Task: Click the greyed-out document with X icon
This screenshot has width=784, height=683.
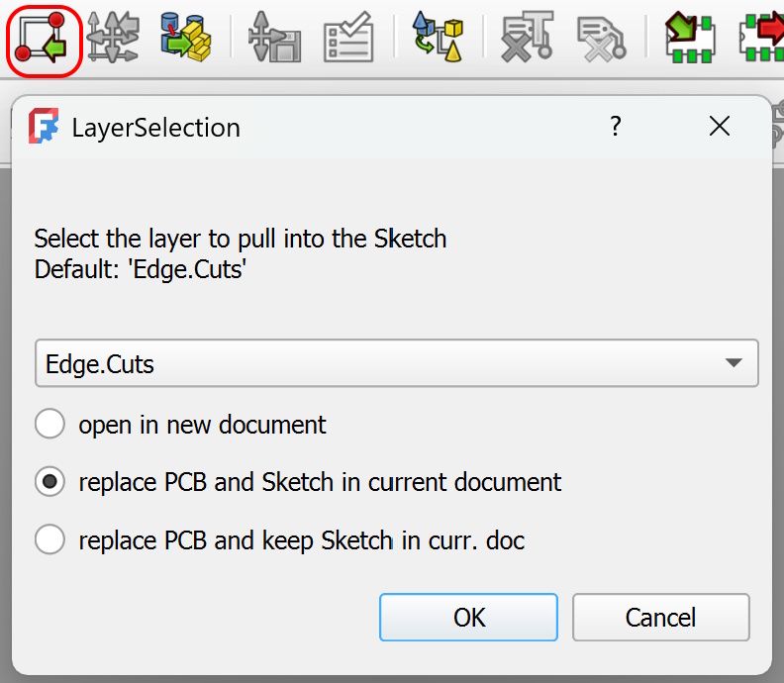Action: [601, 39]
